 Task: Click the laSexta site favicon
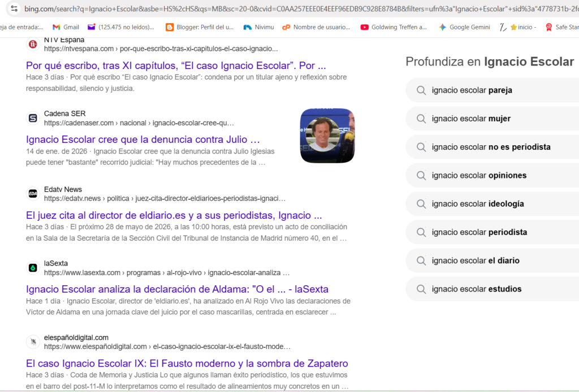click(x=33, y=268)
